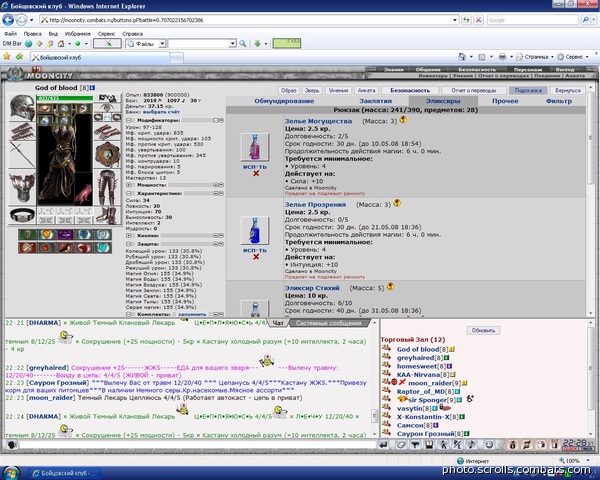
Task: Open the Избранное menu
Action: tap(78, 34)
